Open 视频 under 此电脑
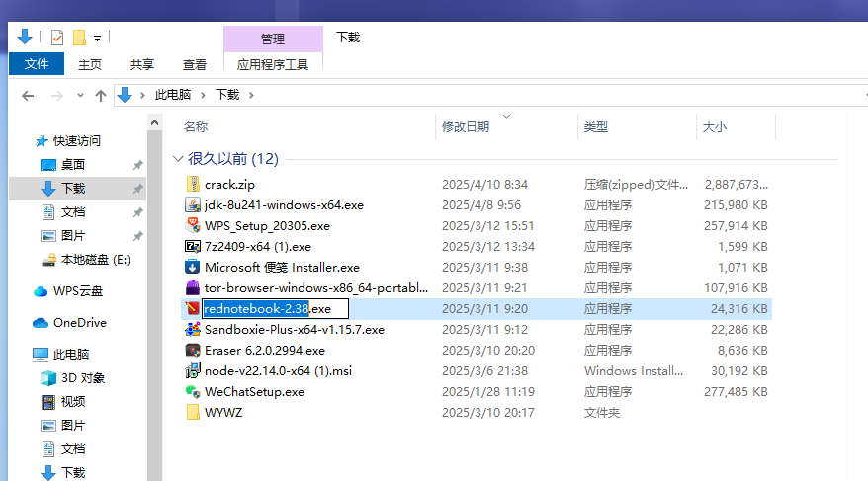Viewport: 868px width, 481px height. click(72, 402)
